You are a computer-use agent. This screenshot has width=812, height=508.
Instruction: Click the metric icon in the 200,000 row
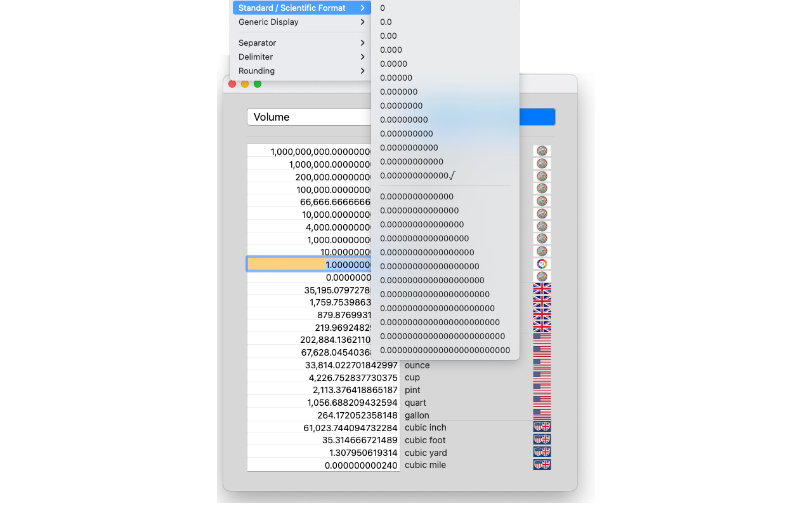click(542, 176)
